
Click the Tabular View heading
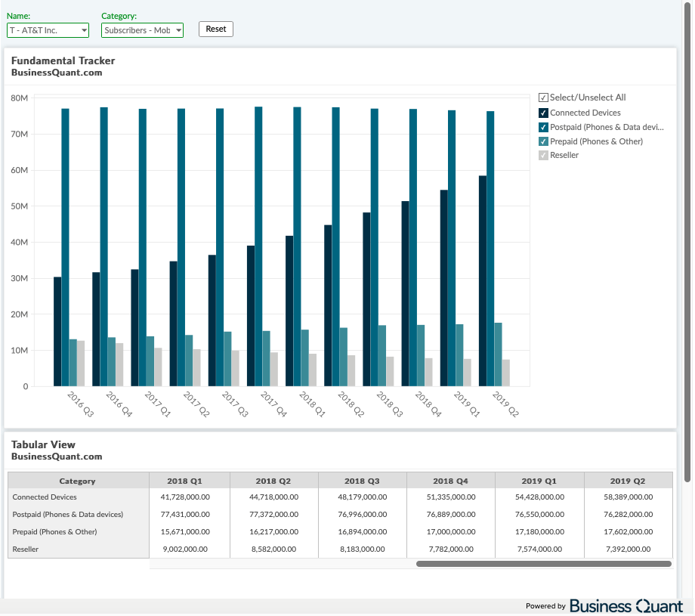(x=43, y=444)
